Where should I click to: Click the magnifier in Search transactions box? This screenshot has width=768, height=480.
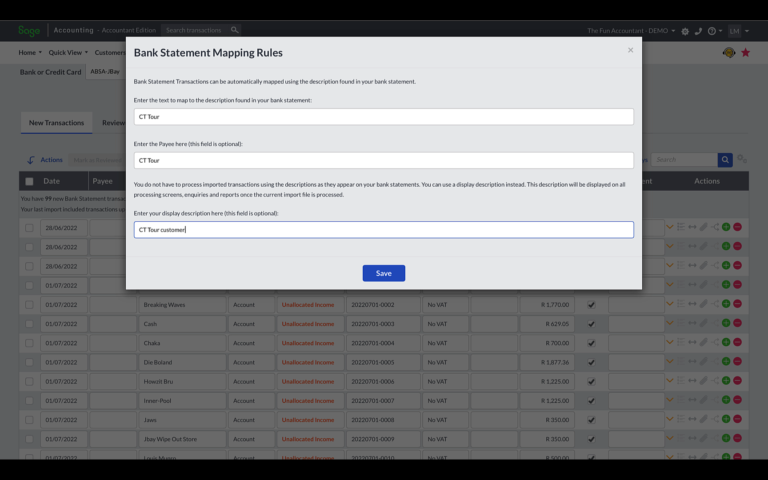pyautogui.click(x=235, y=30)
